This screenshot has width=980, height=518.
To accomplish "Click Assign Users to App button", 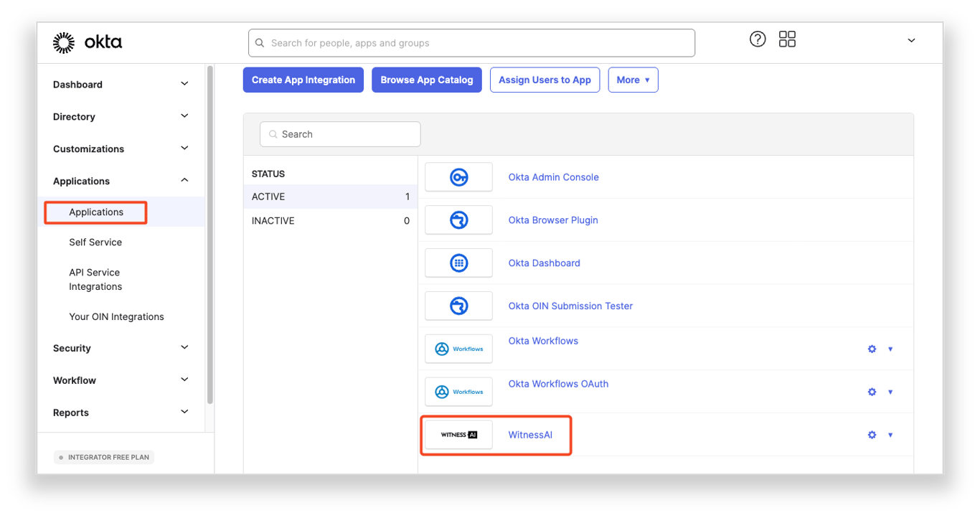I will click(x=545, y=80).
